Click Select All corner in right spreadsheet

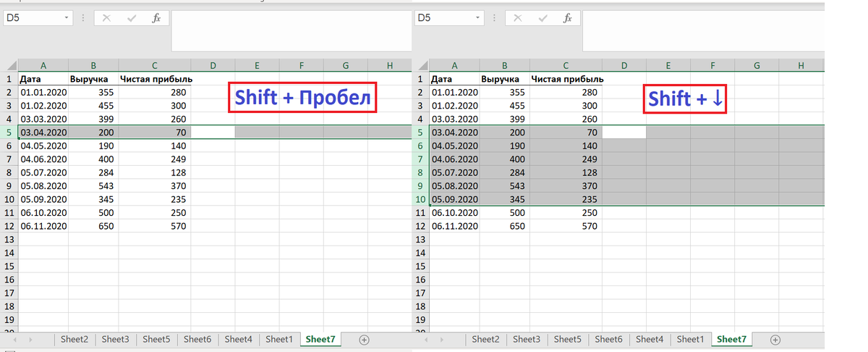(420, 65)
